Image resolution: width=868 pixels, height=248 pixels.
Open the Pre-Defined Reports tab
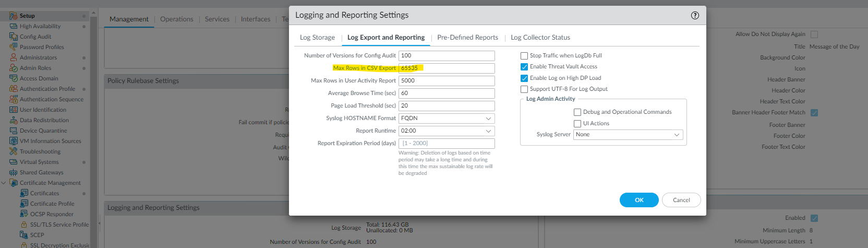[467, 38]
